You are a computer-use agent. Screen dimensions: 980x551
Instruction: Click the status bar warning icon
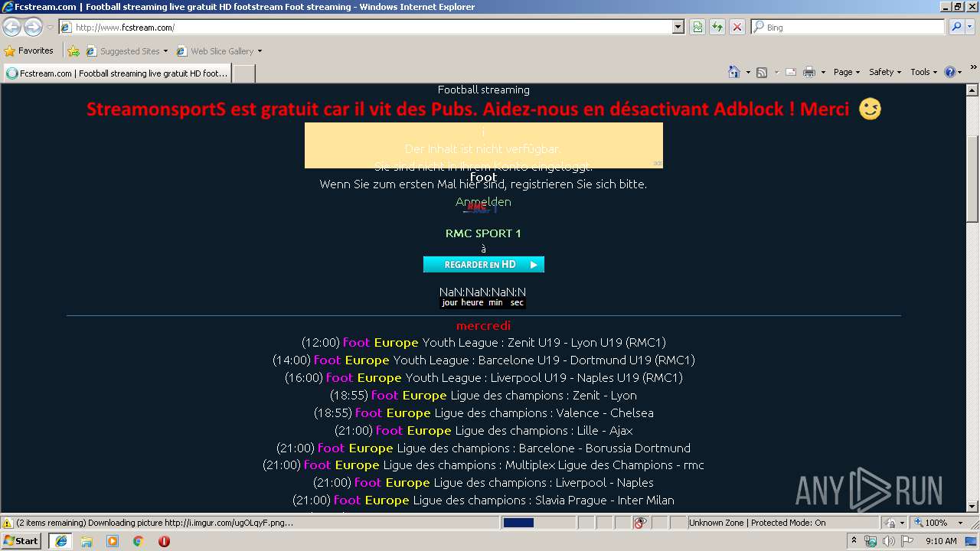pos(8,523)
